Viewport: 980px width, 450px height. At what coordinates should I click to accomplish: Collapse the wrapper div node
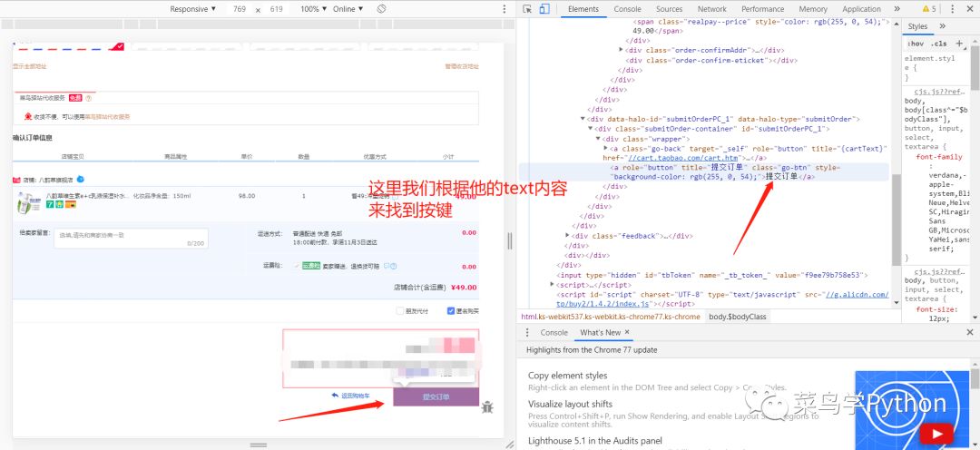point(597,139)
